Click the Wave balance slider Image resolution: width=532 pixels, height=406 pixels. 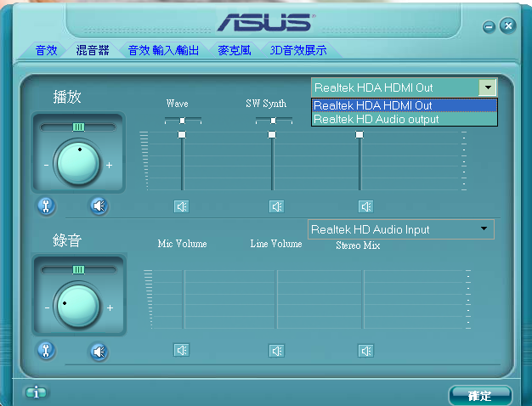click(183, 121)
